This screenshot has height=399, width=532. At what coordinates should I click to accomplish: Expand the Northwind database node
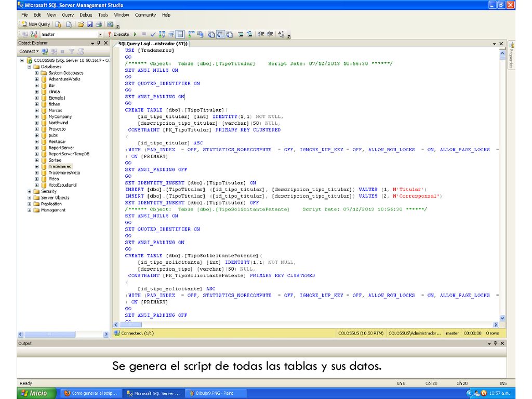(37, 123)
